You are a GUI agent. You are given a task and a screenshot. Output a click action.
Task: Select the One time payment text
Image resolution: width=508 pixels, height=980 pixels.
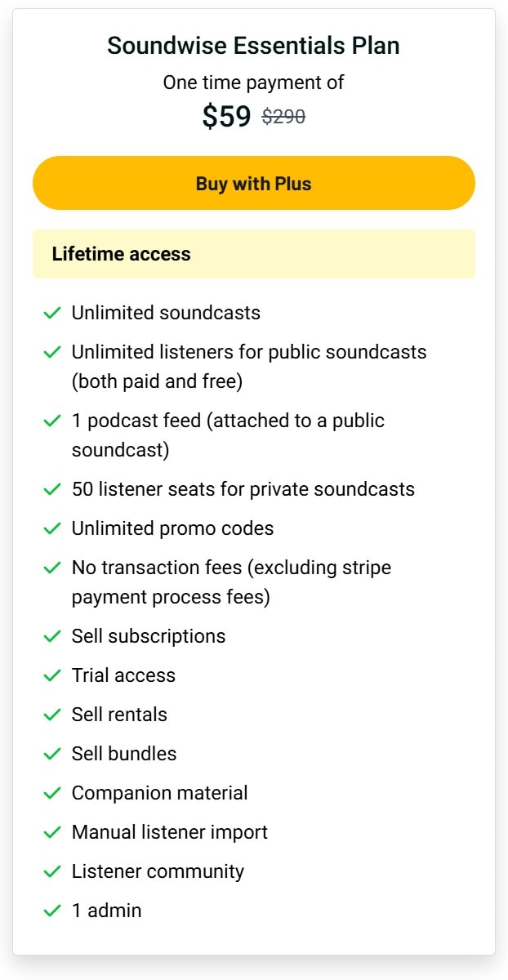click(x=253, y=82)
